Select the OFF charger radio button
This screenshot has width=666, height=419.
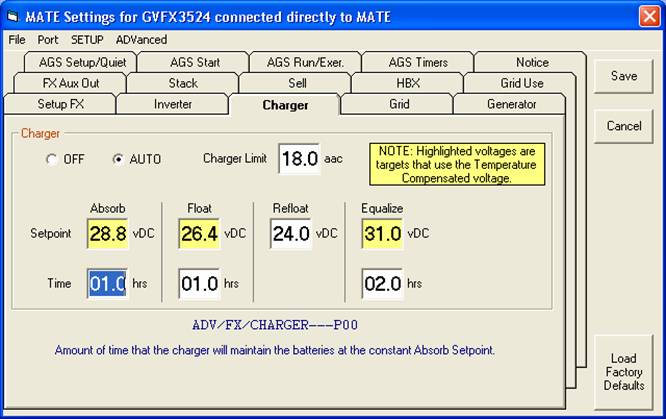pos(51,159)
